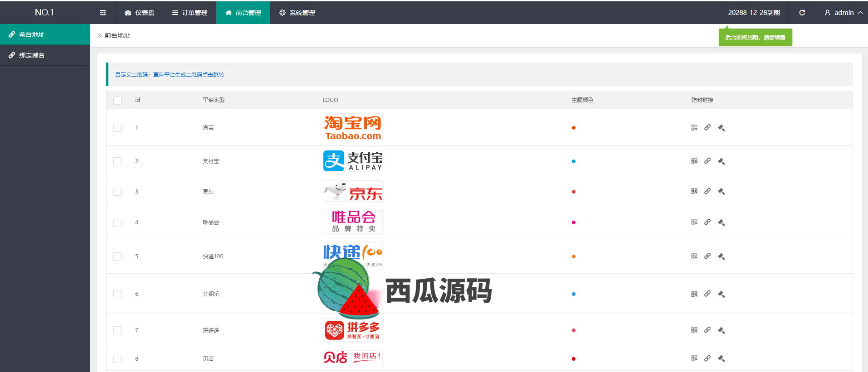Copy link icon for 唯品会 row
868x372 pixels.
click(x=707, y=222)
